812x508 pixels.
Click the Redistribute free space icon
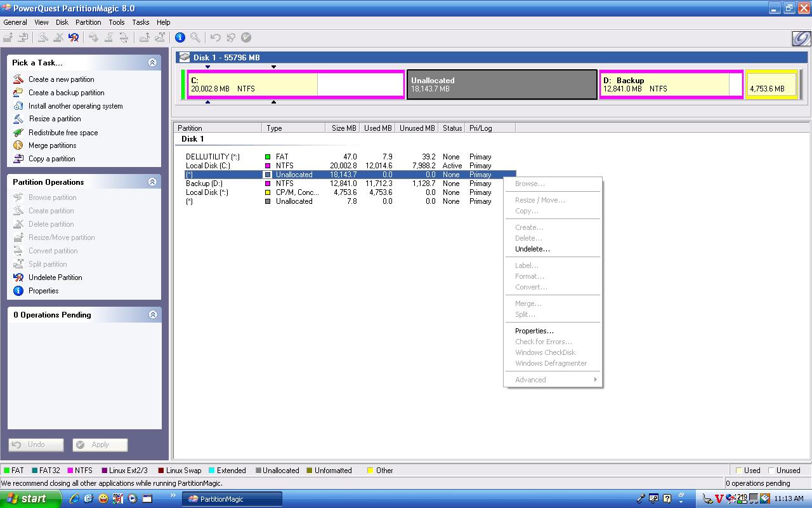(x=18, y=133)
